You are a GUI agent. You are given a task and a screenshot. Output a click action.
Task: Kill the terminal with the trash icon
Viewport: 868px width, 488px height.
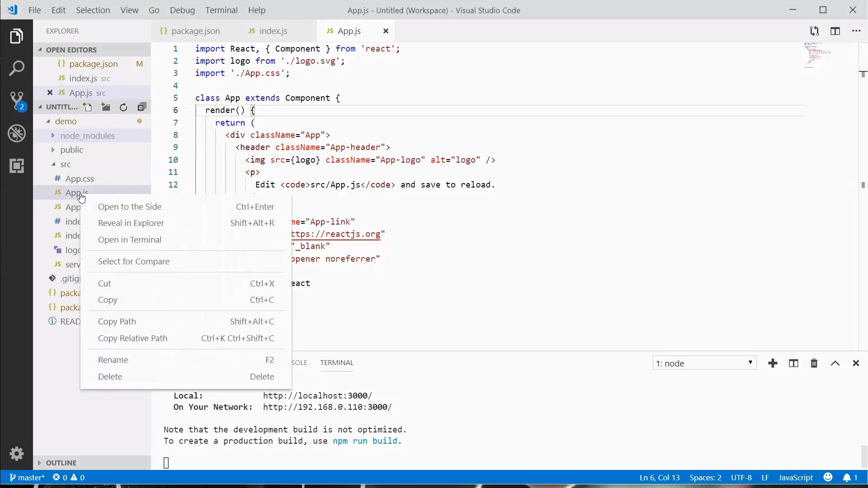(814, 363)
